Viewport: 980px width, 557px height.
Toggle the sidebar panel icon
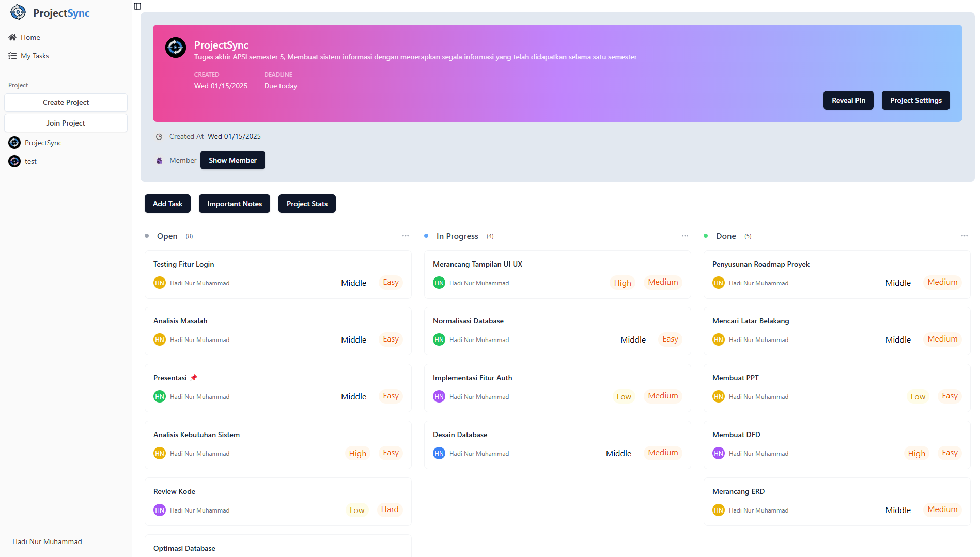pyautogui.click(x=137, y=6)
